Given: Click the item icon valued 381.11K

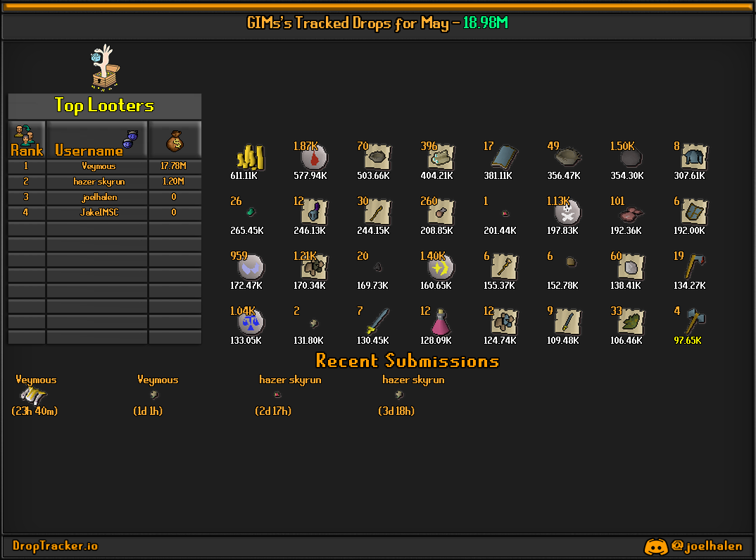Looking at the screenshot, I should [504, 157].
